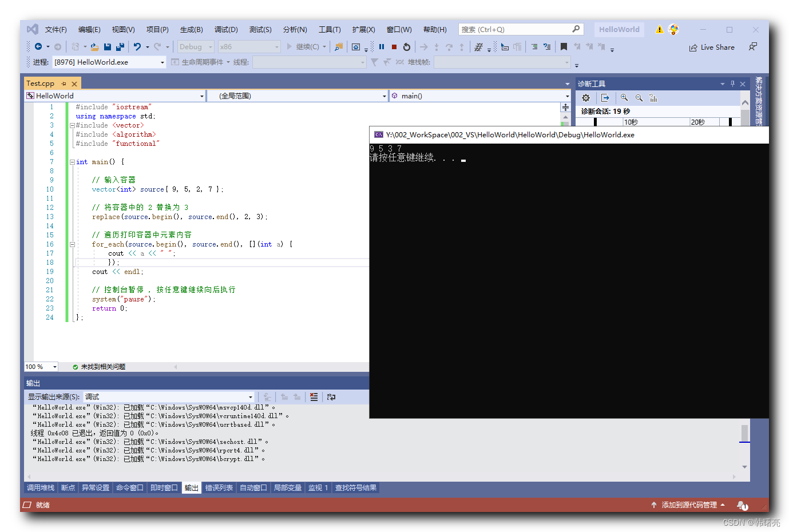This screenshot has width=789, height=532.
Task: Open the 解决方案资源管理器 side tab
Action: pos(759,101)
